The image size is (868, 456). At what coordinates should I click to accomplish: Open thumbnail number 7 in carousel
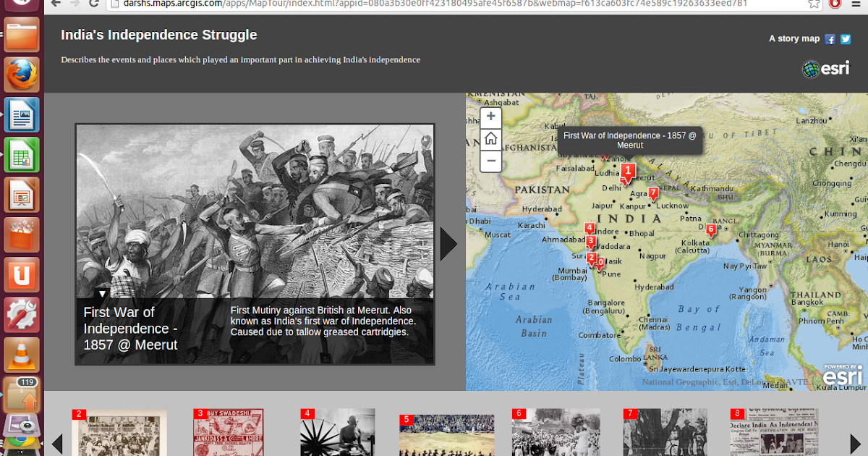click(x=665, y=432)
